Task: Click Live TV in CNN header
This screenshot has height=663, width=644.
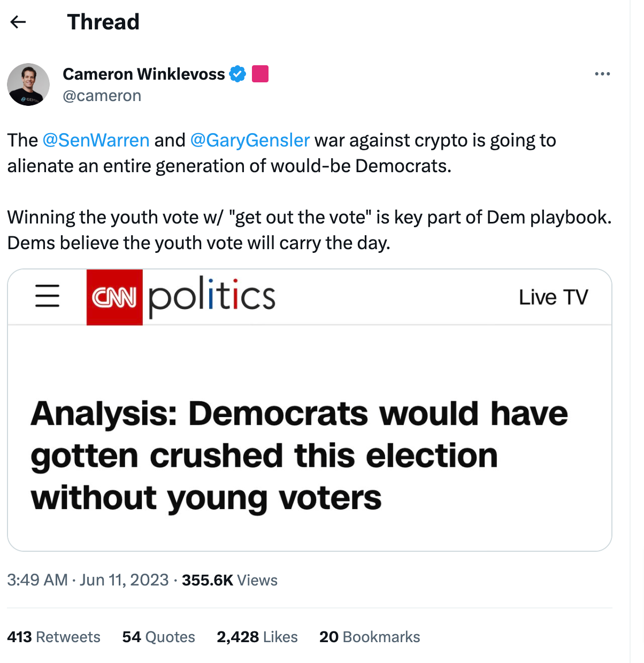Action: 553,297
